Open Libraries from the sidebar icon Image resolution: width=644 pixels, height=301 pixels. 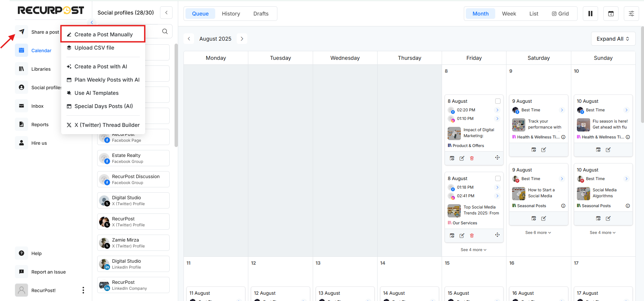21,69
